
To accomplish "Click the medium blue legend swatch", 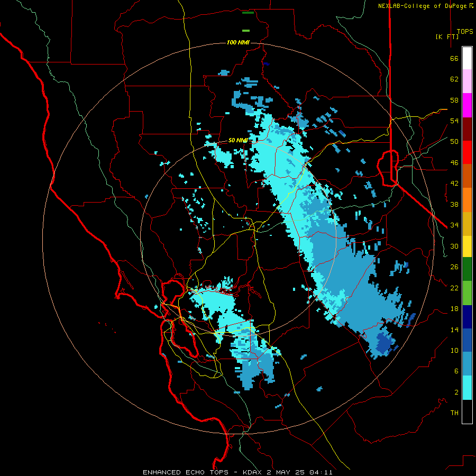I will pyautogui.click(x=467, y=340).
